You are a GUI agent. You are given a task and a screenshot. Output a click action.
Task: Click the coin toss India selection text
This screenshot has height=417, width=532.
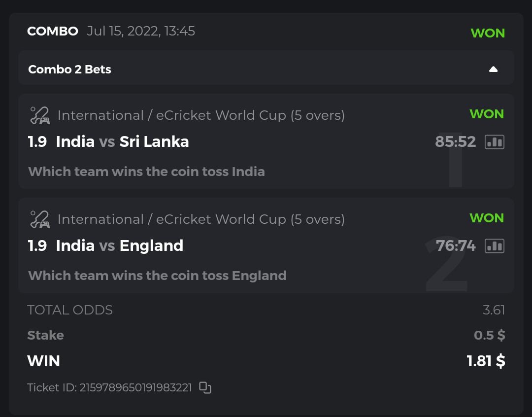click(146, 172)
